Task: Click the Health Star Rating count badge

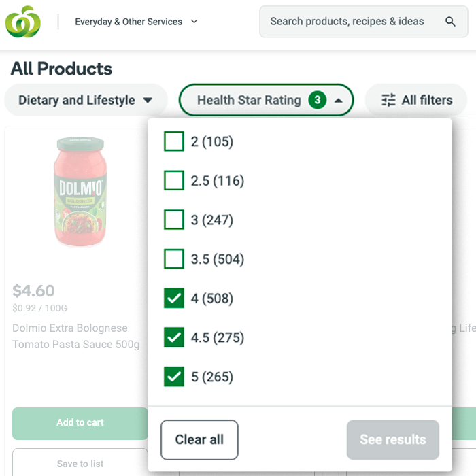Action: point(318,100)
